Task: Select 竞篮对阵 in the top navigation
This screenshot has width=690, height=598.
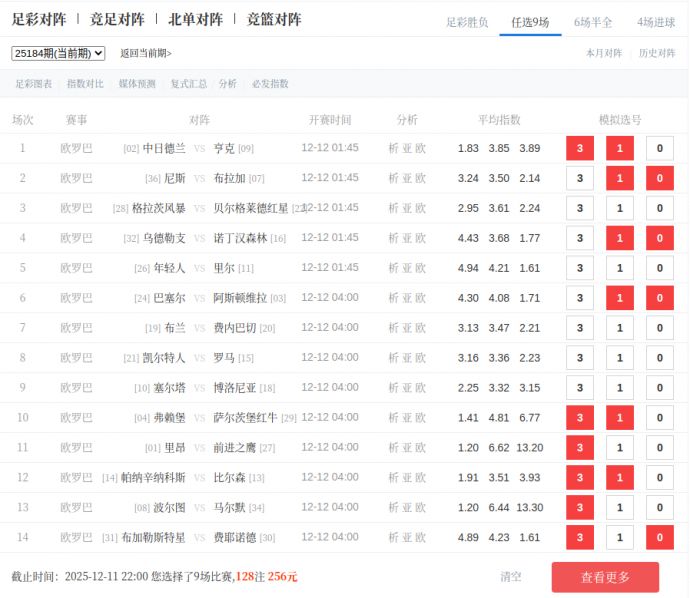Action: [x=274, y=19]
